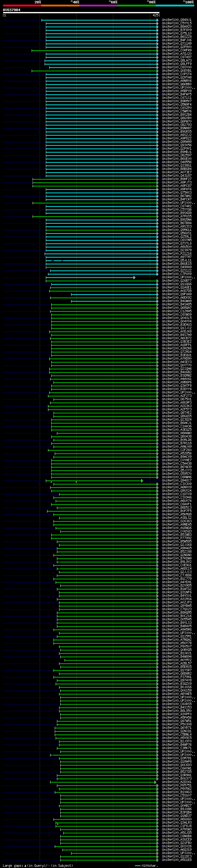Click hit label UniRef100_O26363
The image size is (197, 868).
click(177, 521)
